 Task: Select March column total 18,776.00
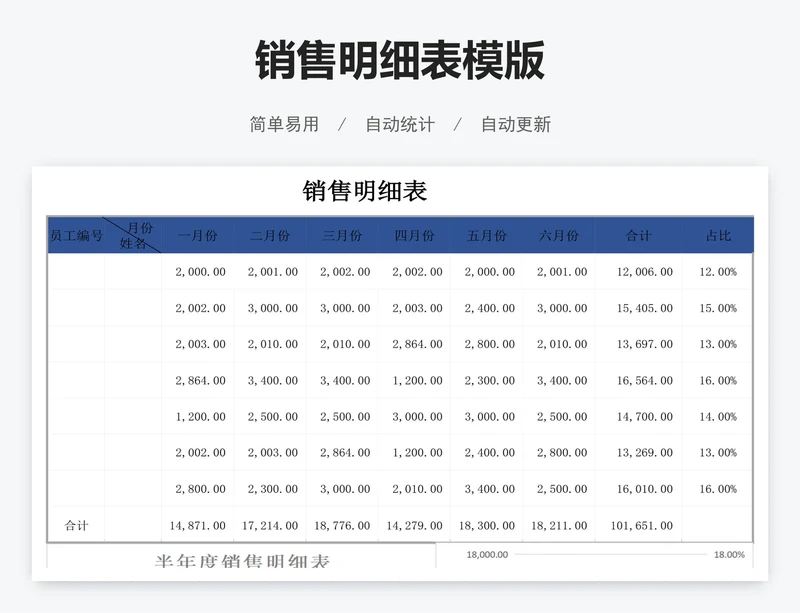point(342,526)
